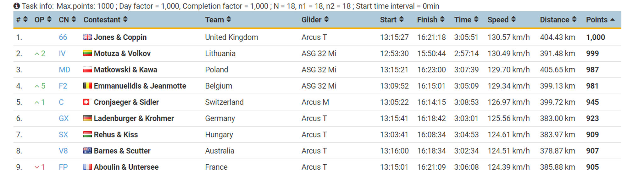Viewport: 644px width, 170px height.
Task: Sort by Distance column header
Action: click(574, 20)
